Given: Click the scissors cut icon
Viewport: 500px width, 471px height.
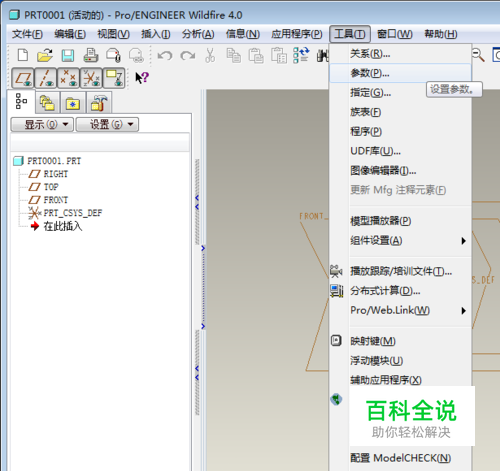Looking at the screenshot, I should [x=210, y=55].
